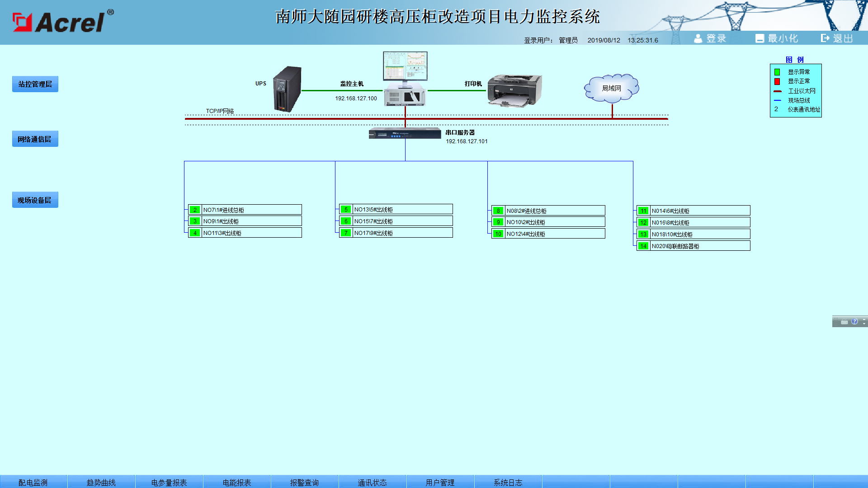
Task: Click the login user icon button
Action: coord(698,38)
